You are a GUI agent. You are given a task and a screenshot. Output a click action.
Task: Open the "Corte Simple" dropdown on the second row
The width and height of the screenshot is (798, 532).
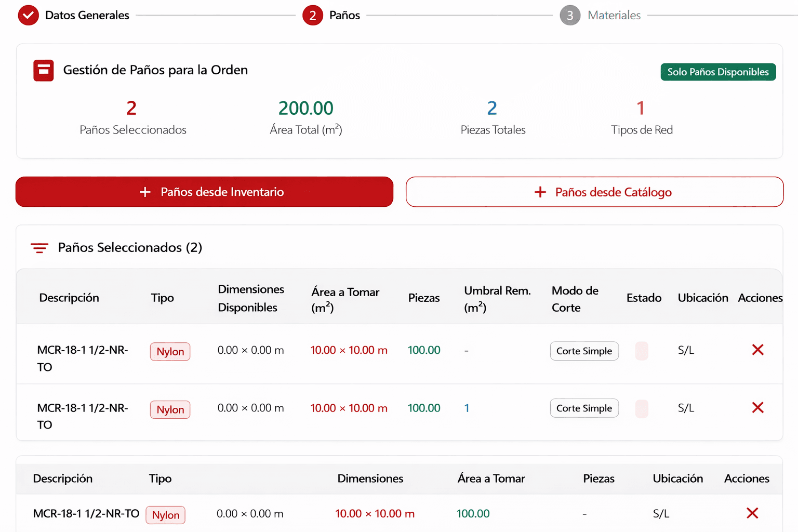pos(584,408)
